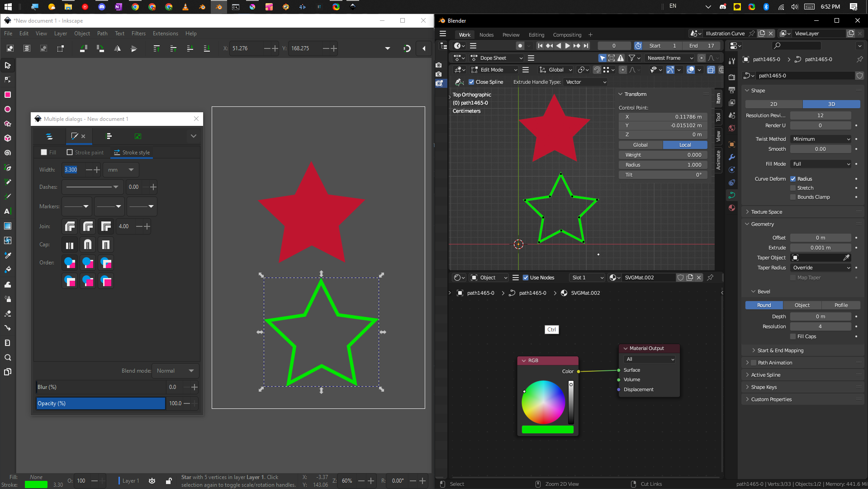Switch to Blender Compositing workspace tab
Screen dimensions: 868x489
pos(567,35)
